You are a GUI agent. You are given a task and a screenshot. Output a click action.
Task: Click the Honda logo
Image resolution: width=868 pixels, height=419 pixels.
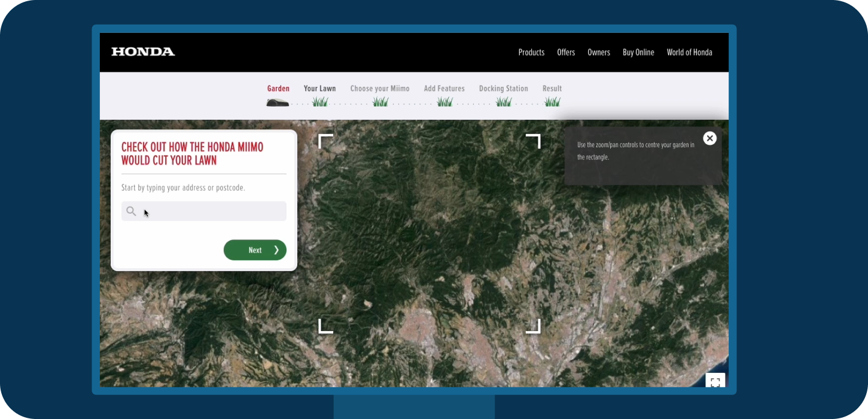pyautogui.click(x=143, y=52)
